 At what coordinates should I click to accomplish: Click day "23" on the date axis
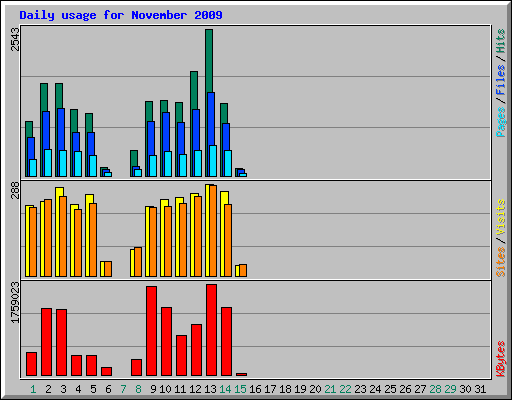(360, 389)
